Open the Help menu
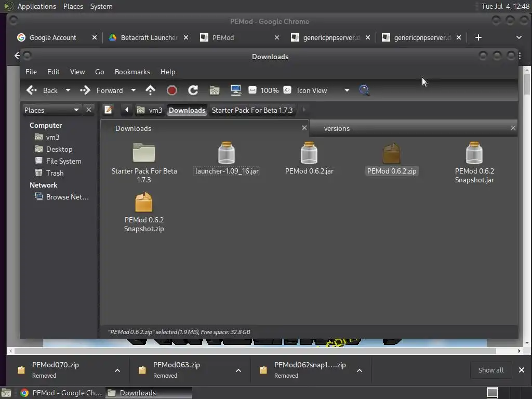Image resolution: width=532 pixels, height=399 pixels. [x=168, y=72]
